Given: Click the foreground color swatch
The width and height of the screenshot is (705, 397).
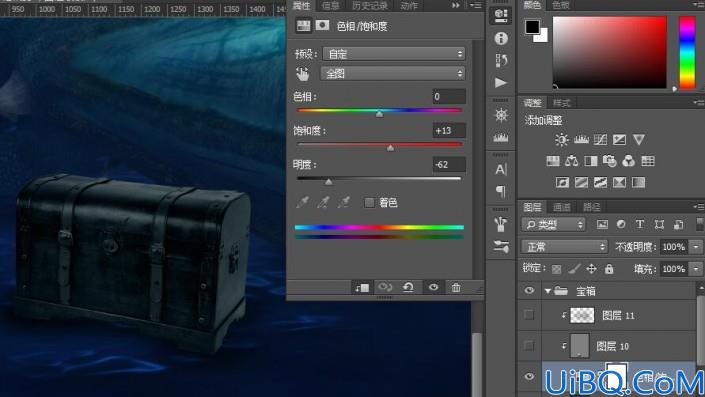Looking at the screenshot, I should click(532, 27).
